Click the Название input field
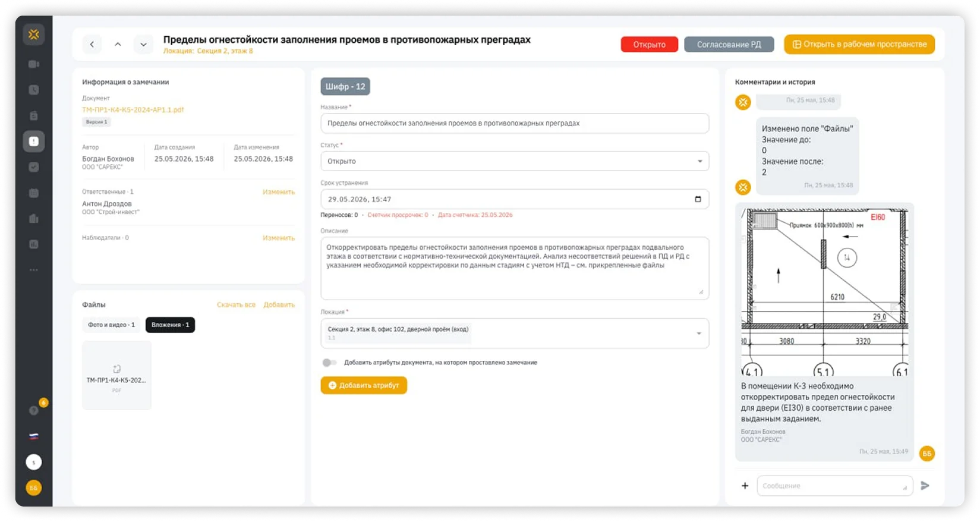This screenshot has width=980, height=522. tap(515, 123)
